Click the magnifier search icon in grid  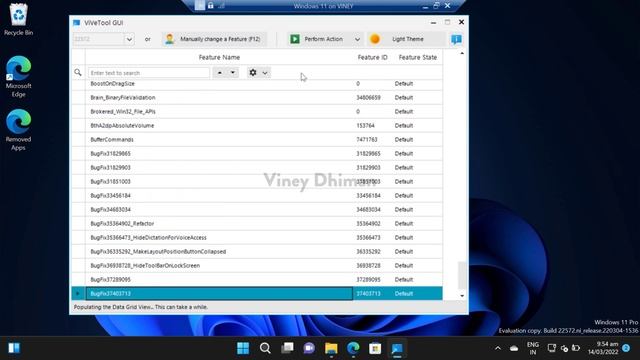(78, 73)
